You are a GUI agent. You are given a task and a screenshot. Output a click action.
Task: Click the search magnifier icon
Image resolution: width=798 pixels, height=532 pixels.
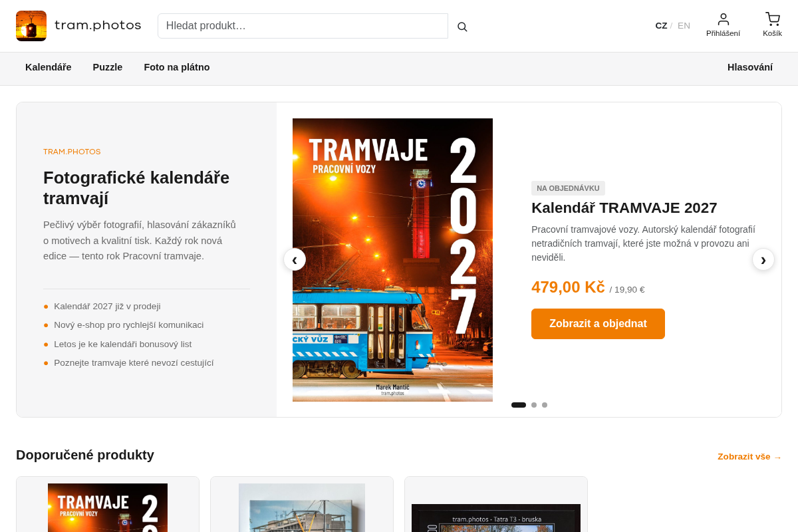(462, 27)
